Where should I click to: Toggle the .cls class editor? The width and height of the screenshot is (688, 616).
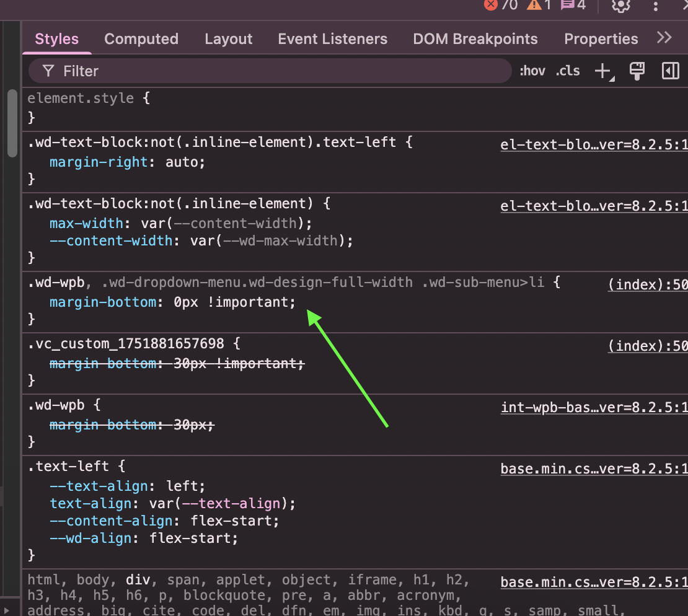pyautogui.click(x=568, y=71)
